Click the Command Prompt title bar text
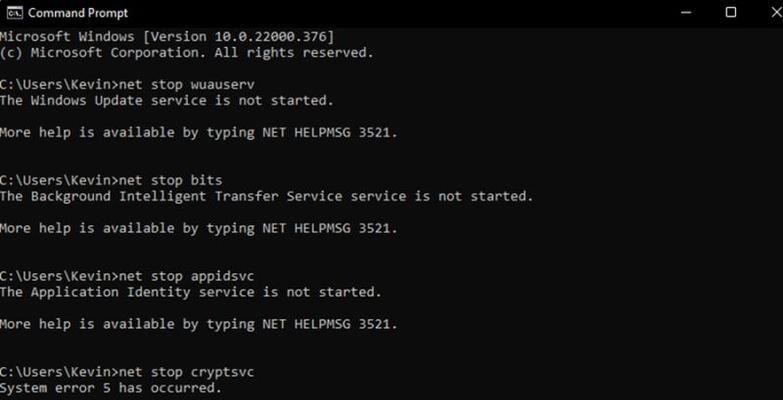This screenshot has height=400, width=783. [x=78, y=13]
